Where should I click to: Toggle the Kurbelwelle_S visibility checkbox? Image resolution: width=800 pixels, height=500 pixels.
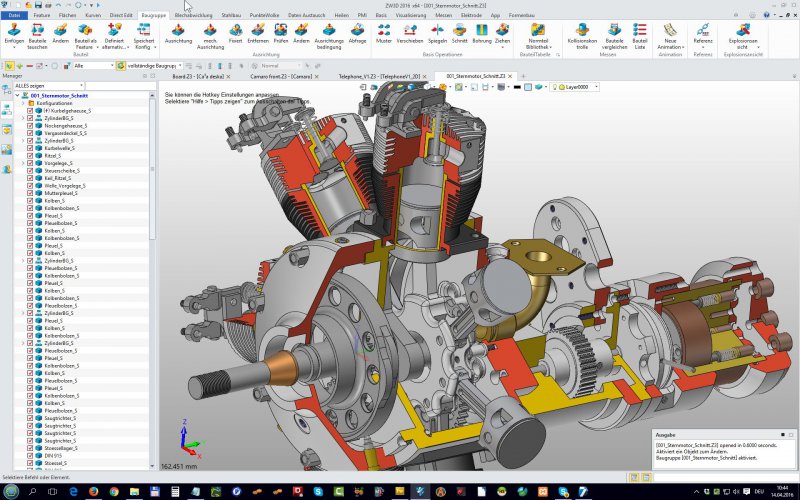tap(30, 148)
